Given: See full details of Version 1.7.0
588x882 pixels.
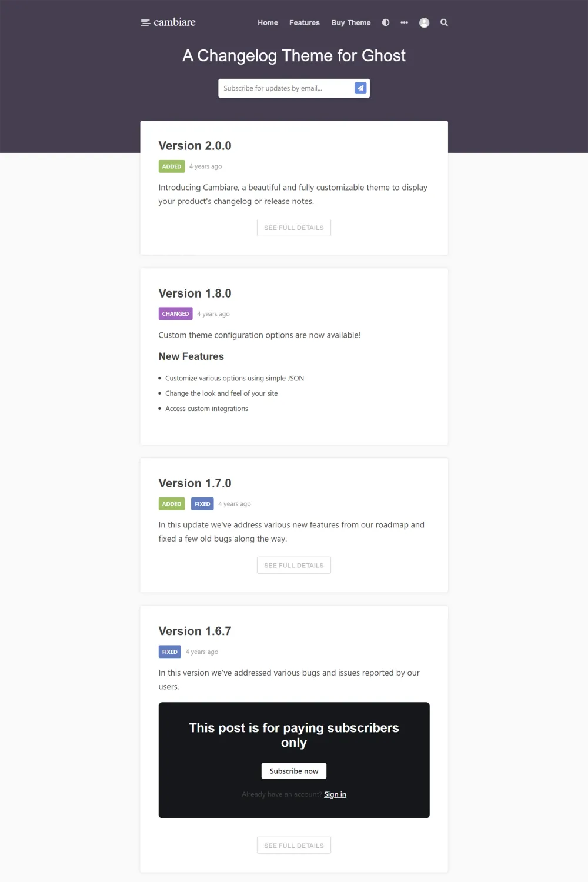Looking at the screenshot, I should coord(294,565).
